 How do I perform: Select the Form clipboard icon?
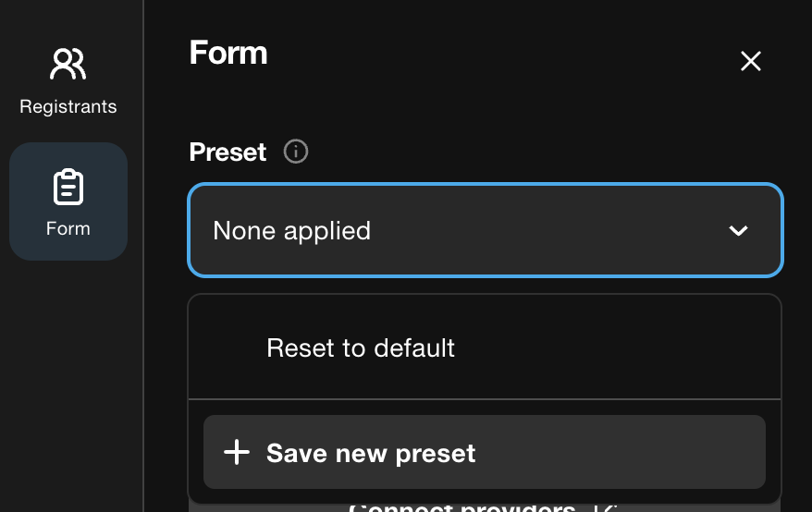point(68,187)
